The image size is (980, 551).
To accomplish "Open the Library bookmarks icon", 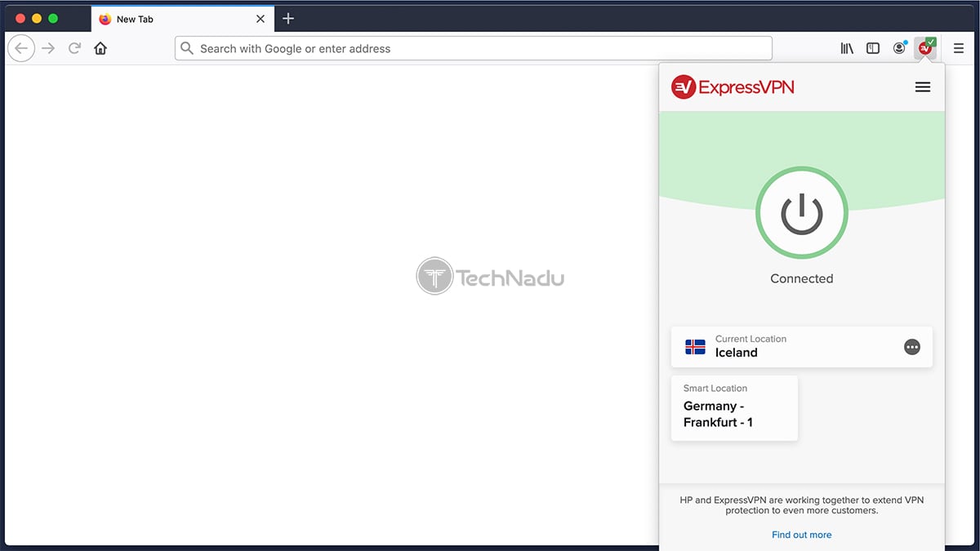I will point(847,48).
